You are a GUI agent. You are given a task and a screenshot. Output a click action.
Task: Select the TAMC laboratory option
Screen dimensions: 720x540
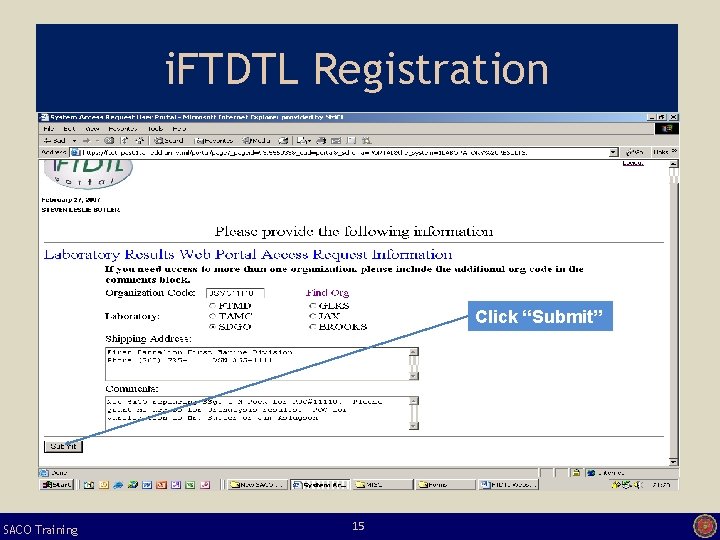(212, 316)
